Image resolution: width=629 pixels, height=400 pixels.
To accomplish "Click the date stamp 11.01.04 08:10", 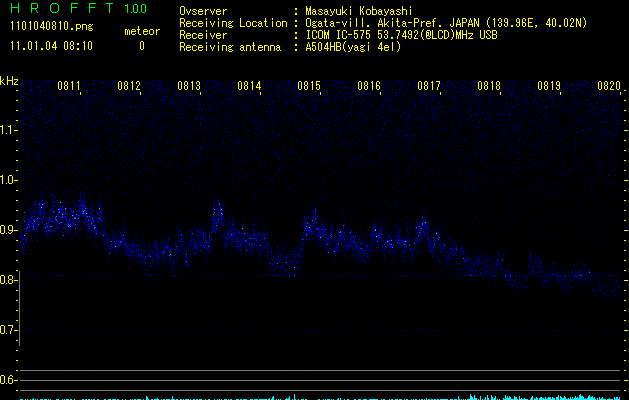I will tap(50, 46).
